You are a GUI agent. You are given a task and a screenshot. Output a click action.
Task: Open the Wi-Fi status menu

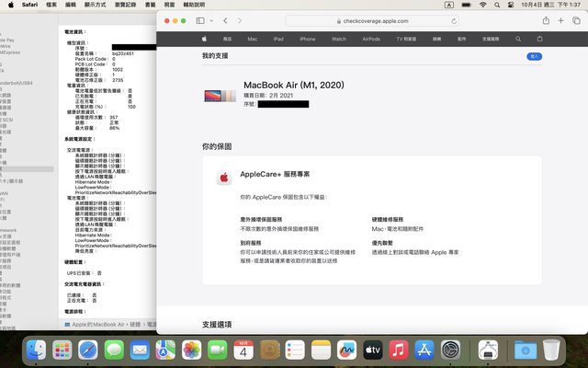click(x=483, y=5)
